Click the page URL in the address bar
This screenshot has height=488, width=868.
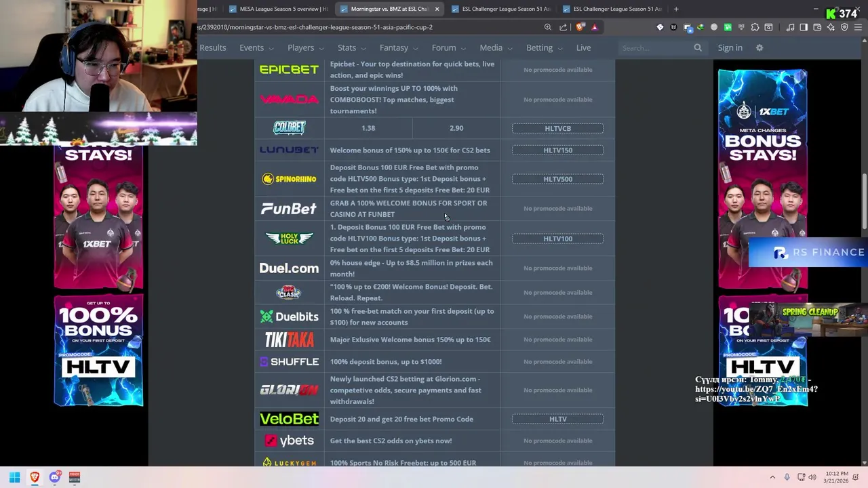pyautogui.click(x=315, y=27)
